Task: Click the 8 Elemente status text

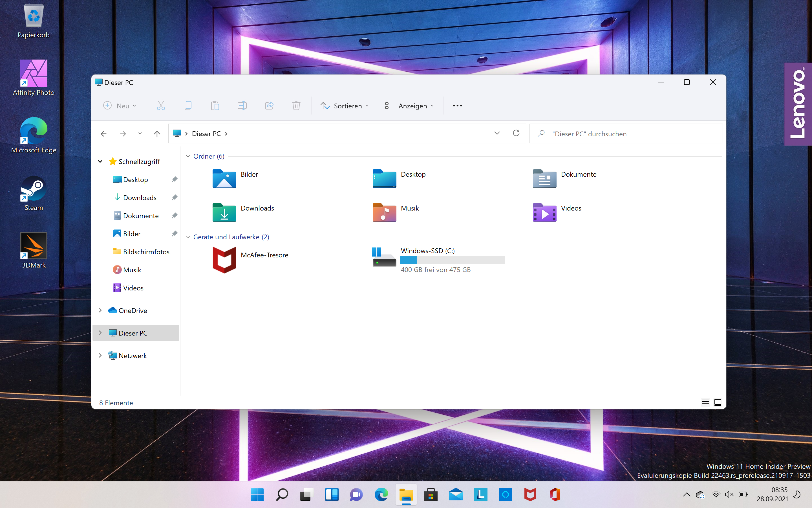Action: click(x=116, y=403)
